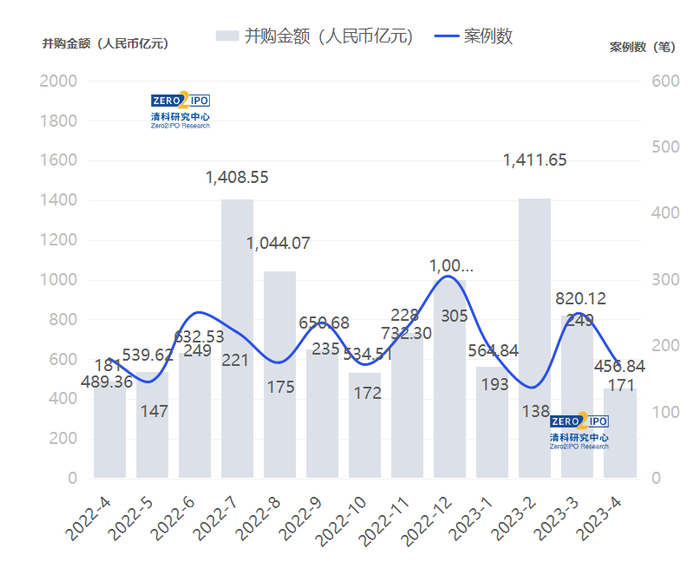700x561 pixels.
Task: Click the Zero2IPO logo at bottom right
Action: 579,431
